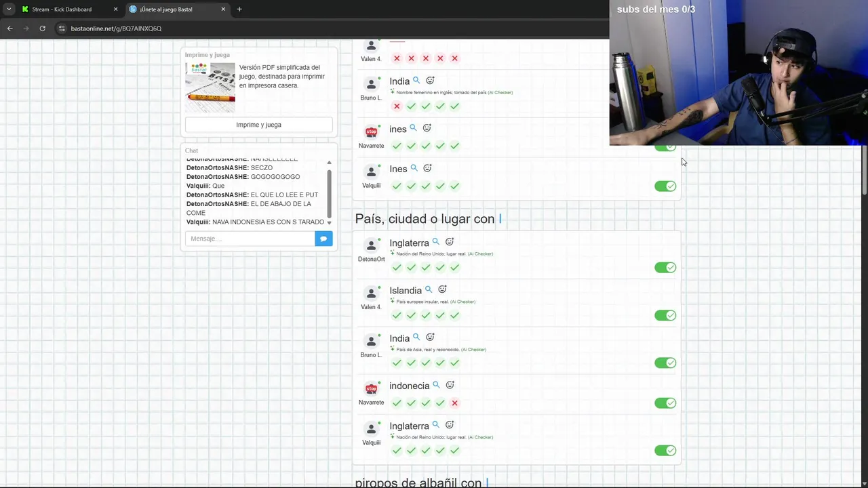Open AI Checker link under India nombre femenino

500,93
